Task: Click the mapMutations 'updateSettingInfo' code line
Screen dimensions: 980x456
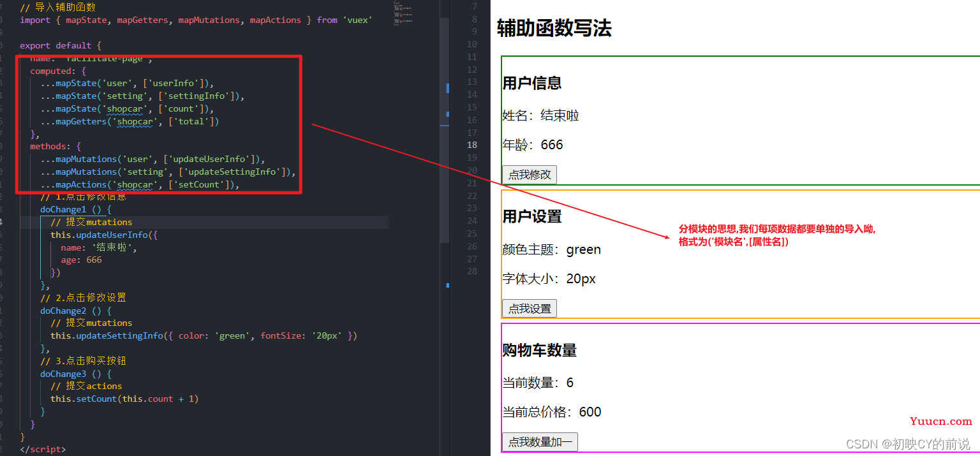Action: [168, 172]
